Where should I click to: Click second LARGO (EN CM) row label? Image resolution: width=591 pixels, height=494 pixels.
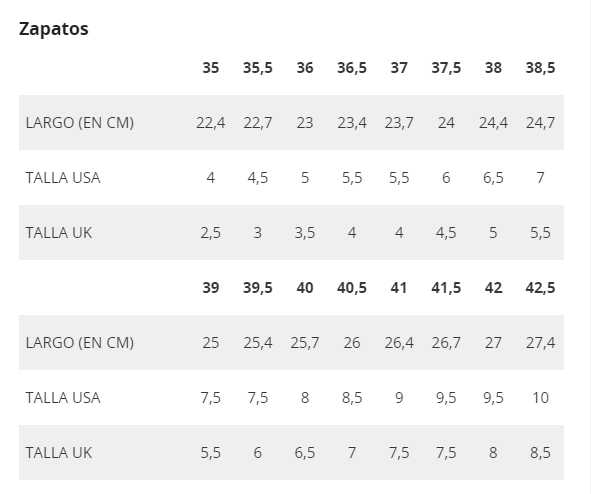(80, 343)
